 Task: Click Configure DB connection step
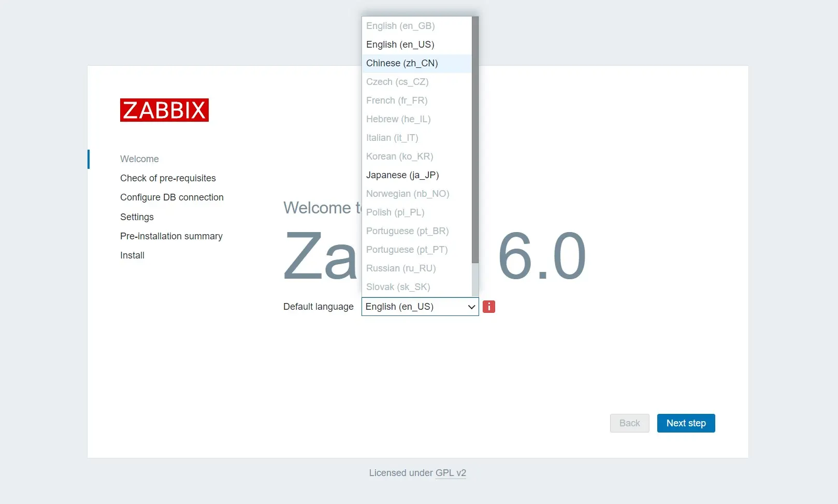tap(172, 197)
